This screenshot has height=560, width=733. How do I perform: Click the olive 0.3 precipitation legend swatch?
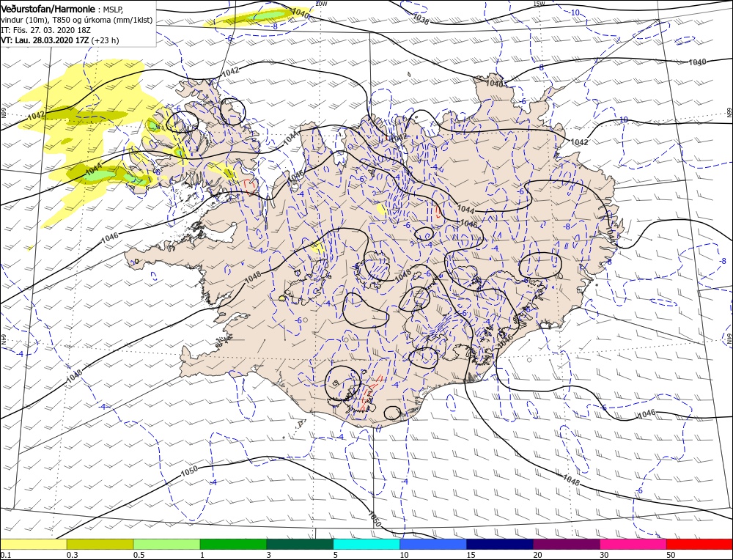100,544
